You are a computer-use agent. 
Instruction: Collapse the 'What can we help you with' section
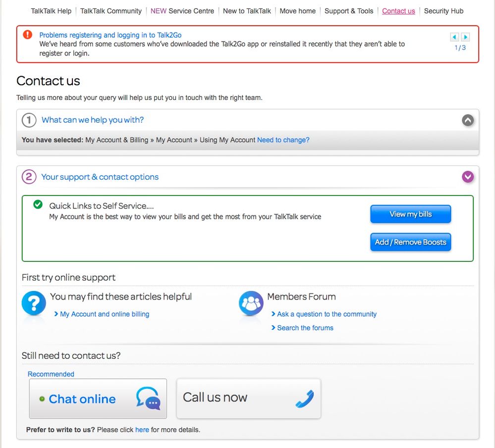pos(468,120)
